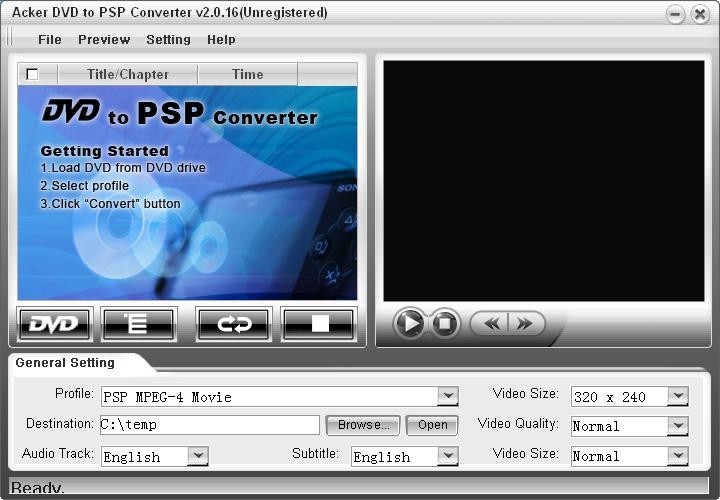This screenshot has height=500, width=720.
Task: Click the '1.Load DVD from DVD drive' text
Action: point(123,168)
